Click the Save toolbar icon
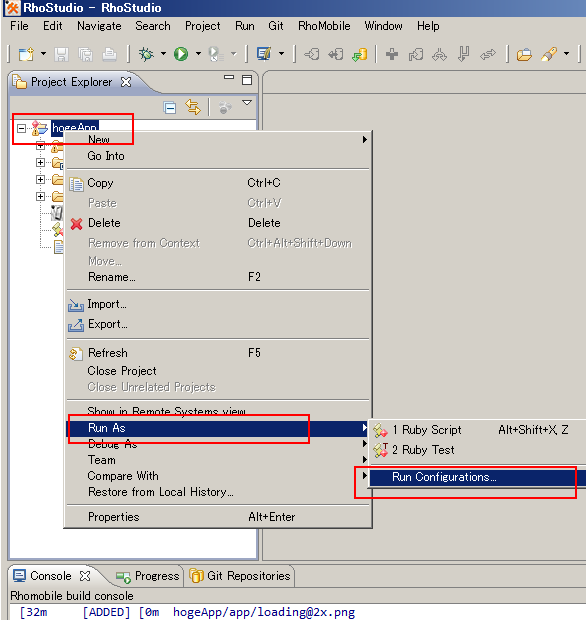 click(x=61, y=54)
